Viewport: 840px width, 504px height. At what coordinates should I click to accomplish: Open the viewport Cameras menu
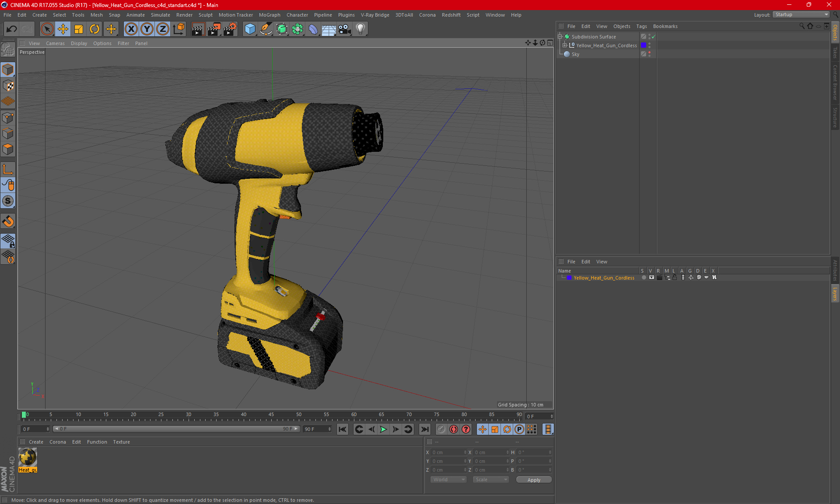55,43
